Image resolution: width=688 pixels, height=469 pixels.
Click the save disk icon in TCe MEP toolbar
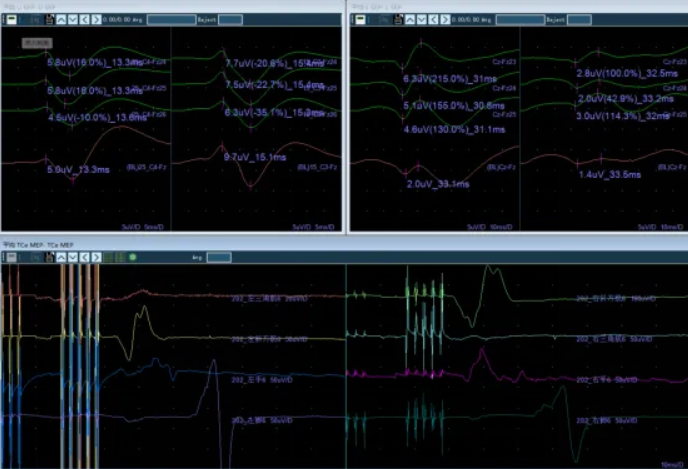49,257
